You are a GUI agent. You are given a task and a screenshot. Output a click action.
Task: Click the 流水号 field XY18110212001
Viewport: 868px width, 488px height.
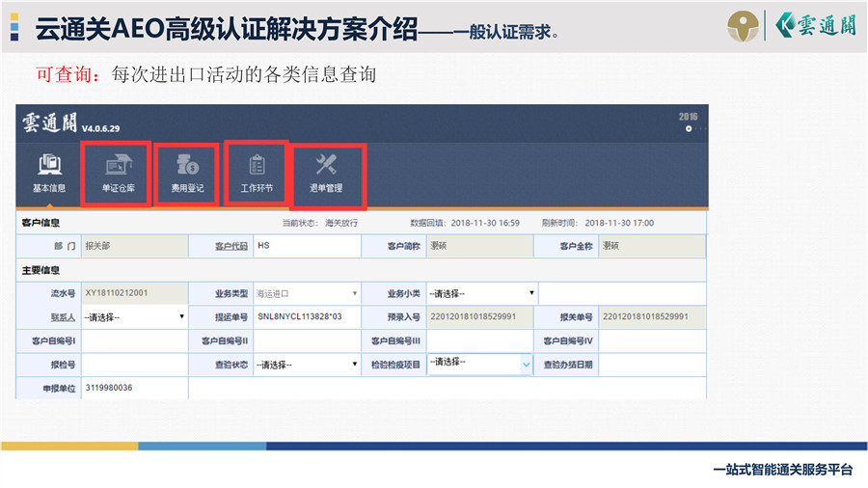click(134, 293)
